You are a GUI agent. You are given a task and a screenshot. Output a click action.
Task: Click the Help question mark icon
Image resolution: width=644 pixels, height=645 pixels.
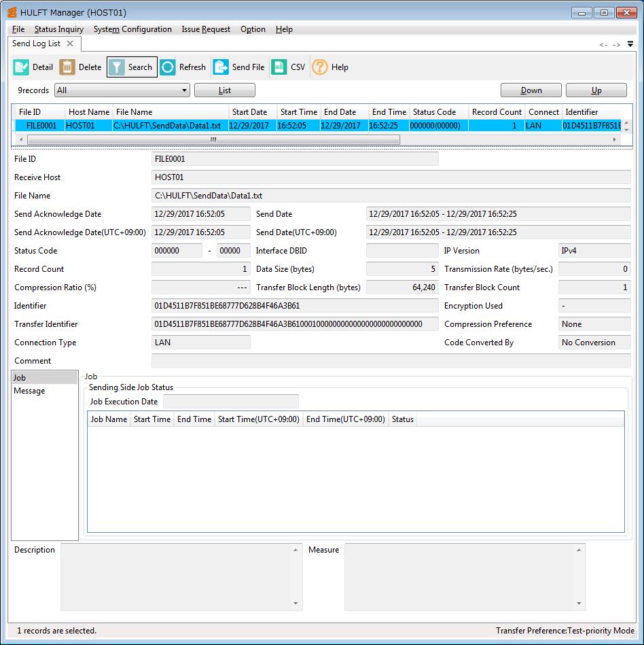[320, 67]
